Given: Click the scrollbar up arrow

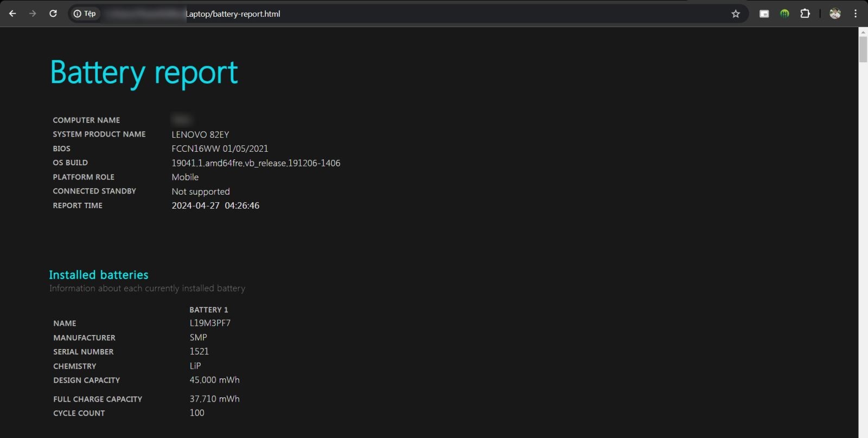Looking at the screenshot, I should coord(863,32).
